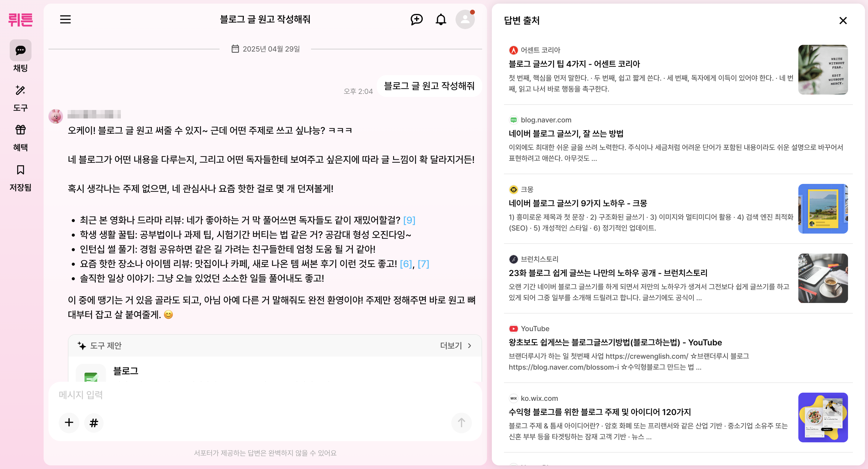The image size is (868, 469).
Task: Click the plus attachment button
Action: [x=69, y=422]
